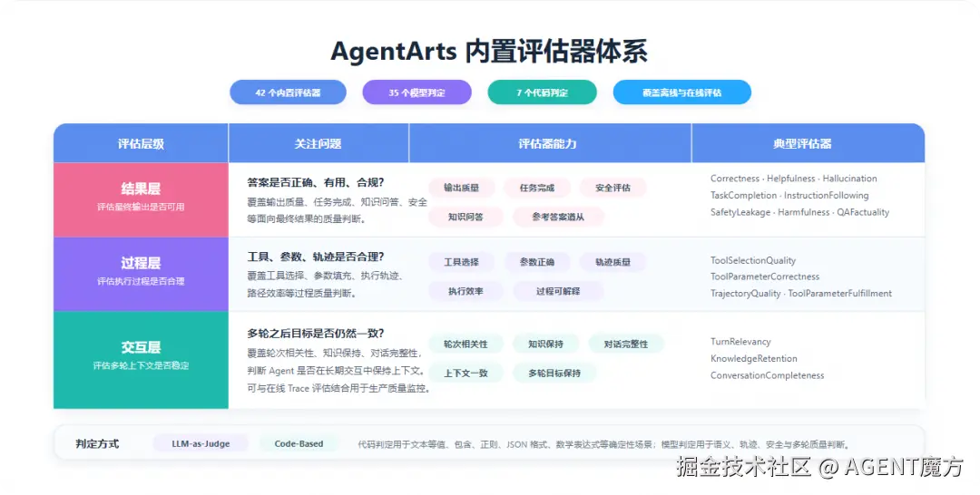Viewport: 980px width, 495px height.
Task: Click the "关注问题" column header
Action: [x=318, y=143]
